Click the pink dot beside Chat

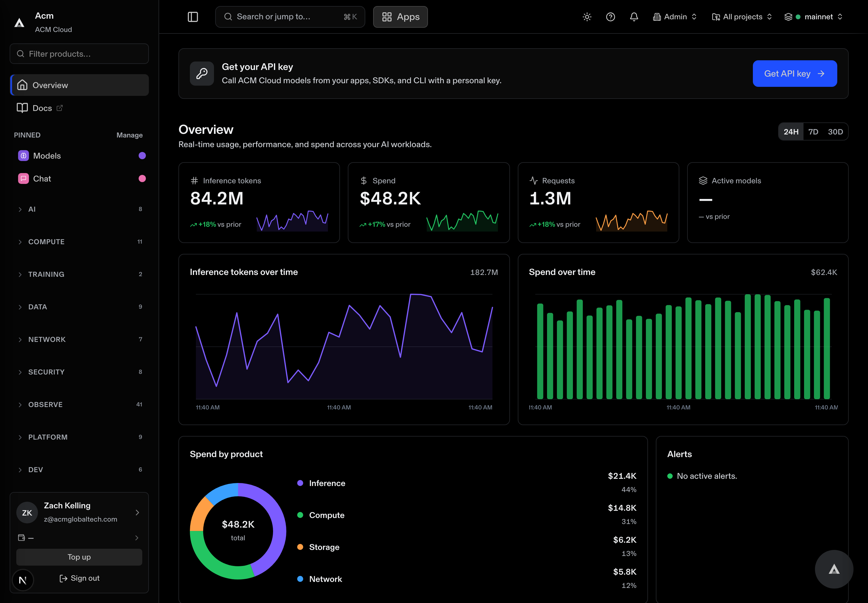click(x=142, y=178)
